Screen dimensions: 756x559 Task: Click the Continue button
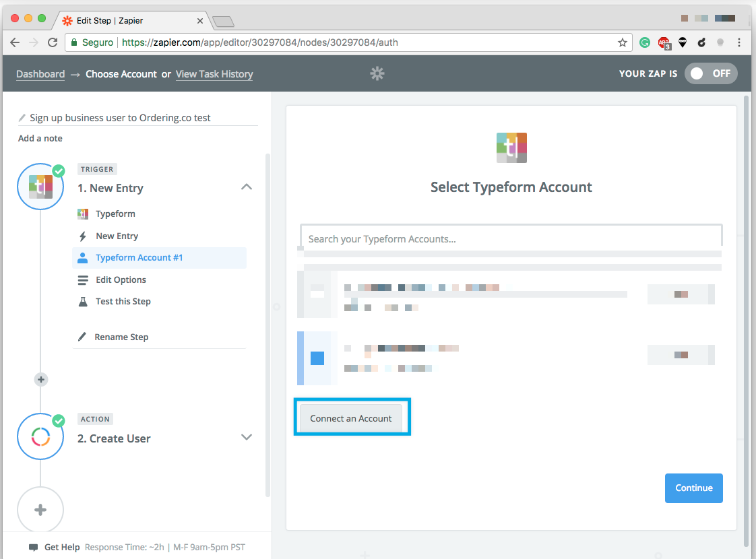(694, 488)
